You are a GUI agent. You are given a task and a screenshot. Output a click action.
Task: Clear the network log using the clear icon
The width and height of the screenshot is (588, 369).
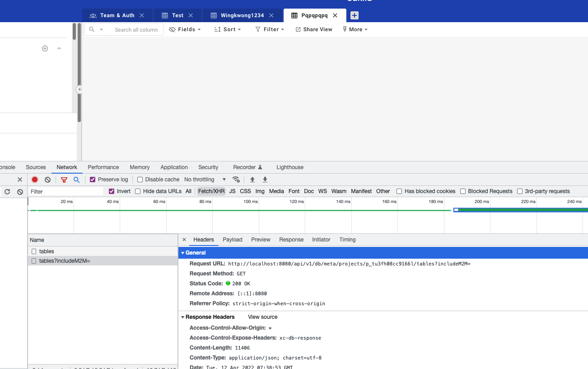point(47,179)
